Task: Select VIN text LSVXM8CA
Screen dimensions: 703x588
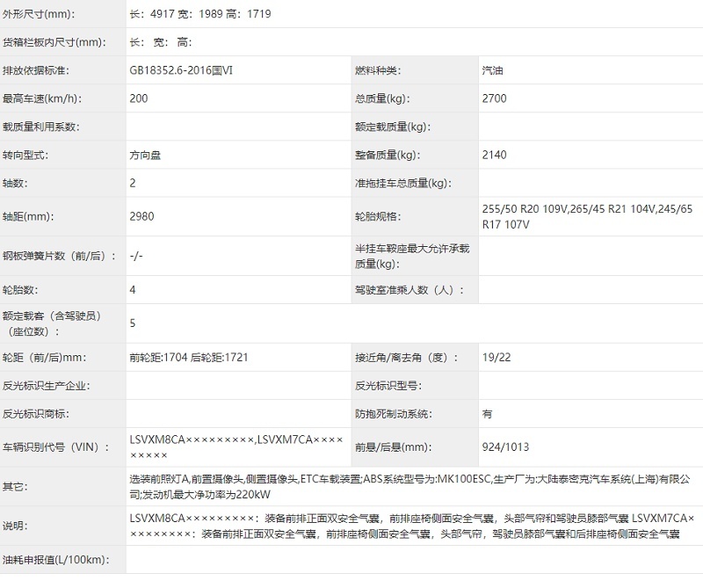Action: pos(157,440)
